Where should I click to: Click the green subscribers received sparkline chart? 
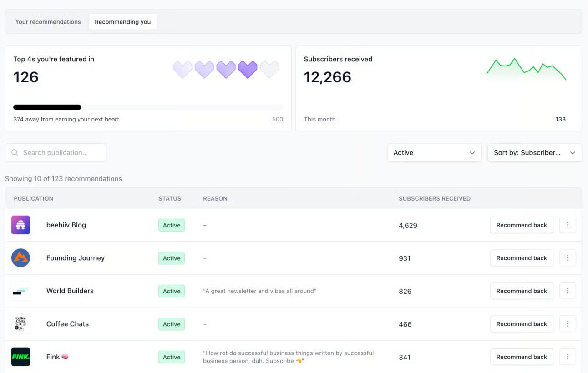point(526,70)
